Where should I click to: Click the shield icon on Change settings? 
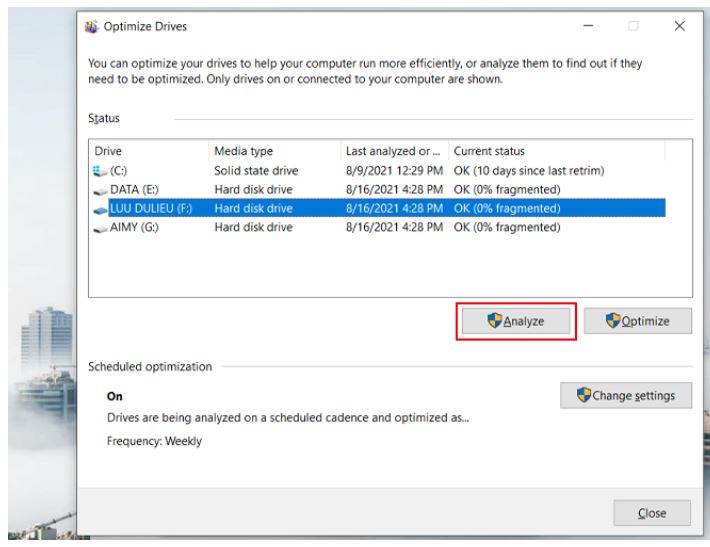pos(582,396)
